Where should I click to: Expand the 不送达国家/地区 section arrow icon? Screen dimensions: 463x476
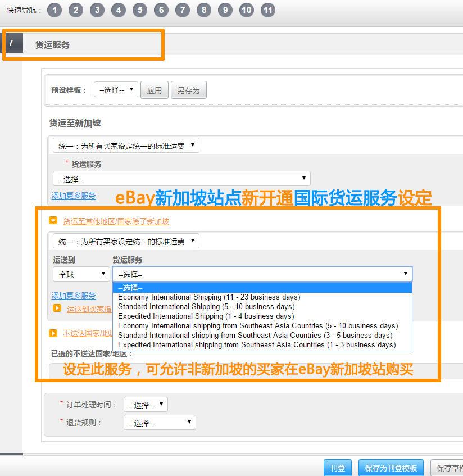point(53,333)
